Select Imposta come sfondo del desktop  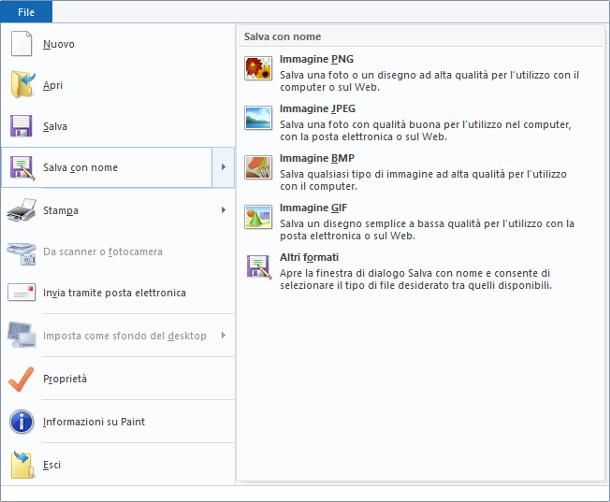pos(118,335)
